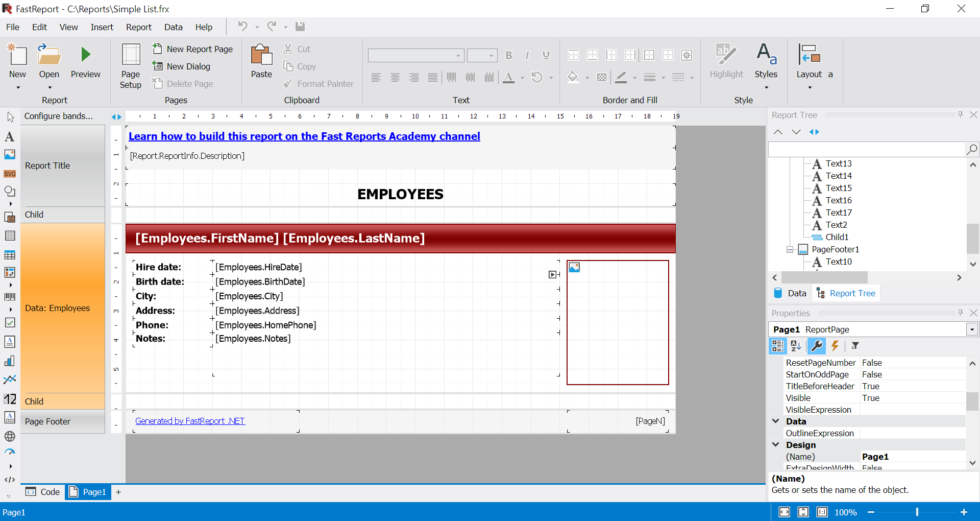Open the Report menu
Image resolution: width=980 pixels, height=521 pixels.
pyautogui.click(x=138, y=27)
